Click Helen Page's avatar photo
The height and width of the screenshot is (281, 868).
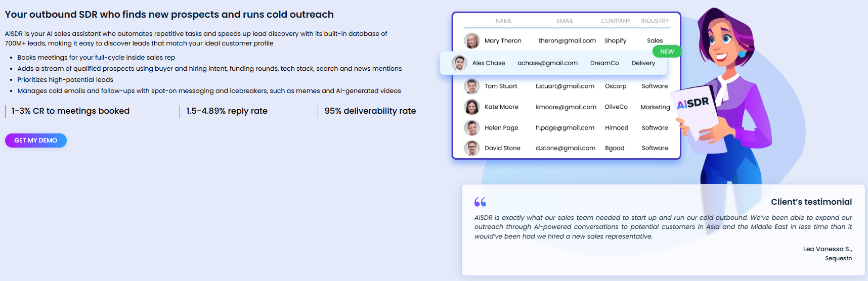(x=472, y=128)
